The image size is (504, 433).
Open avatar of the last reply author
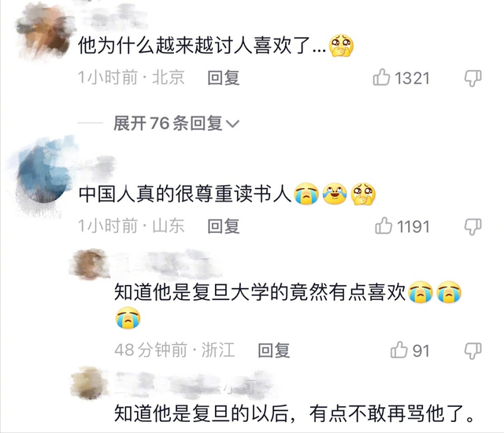pyautogui.click(x=88, y=383)
